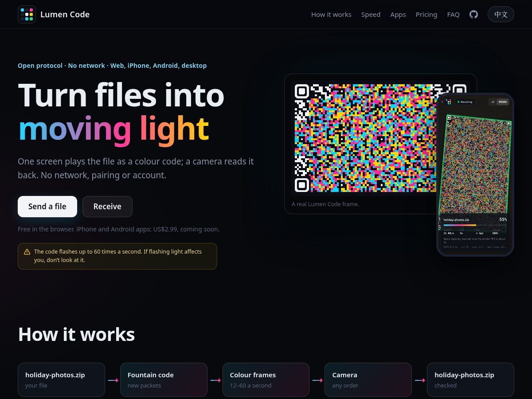
Task: Click the Receive button
Action: (107, 207)
